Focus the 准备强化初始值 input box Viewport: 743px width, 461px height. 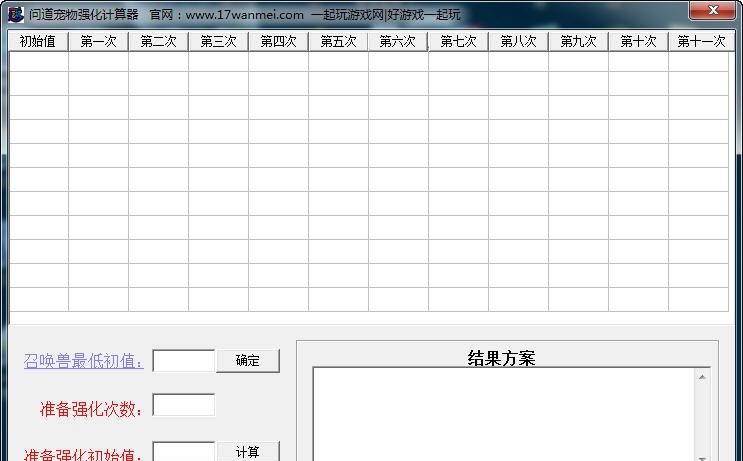[x=184, y=452]
